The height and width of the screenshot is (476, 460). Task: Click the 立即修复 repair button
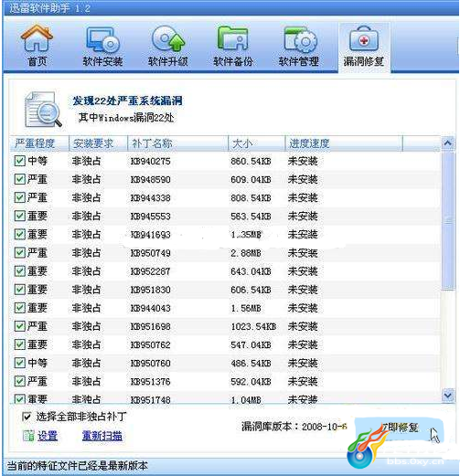399,428
